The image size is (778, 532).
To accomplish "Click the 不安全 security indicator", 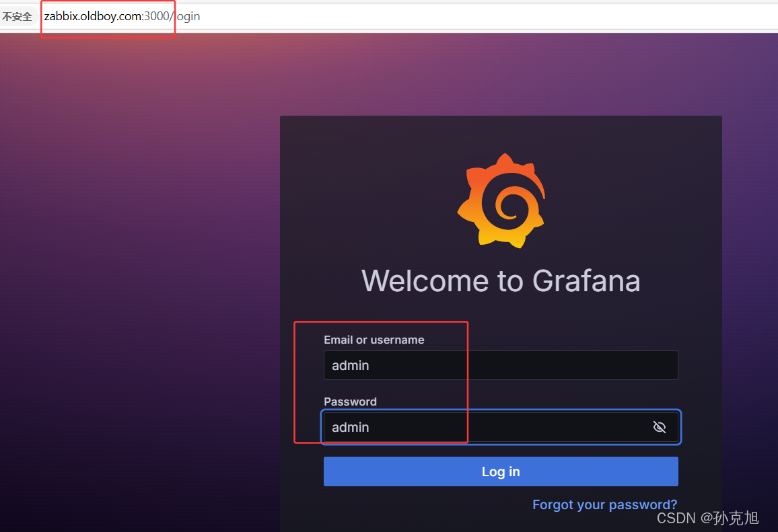I will 17,16.
